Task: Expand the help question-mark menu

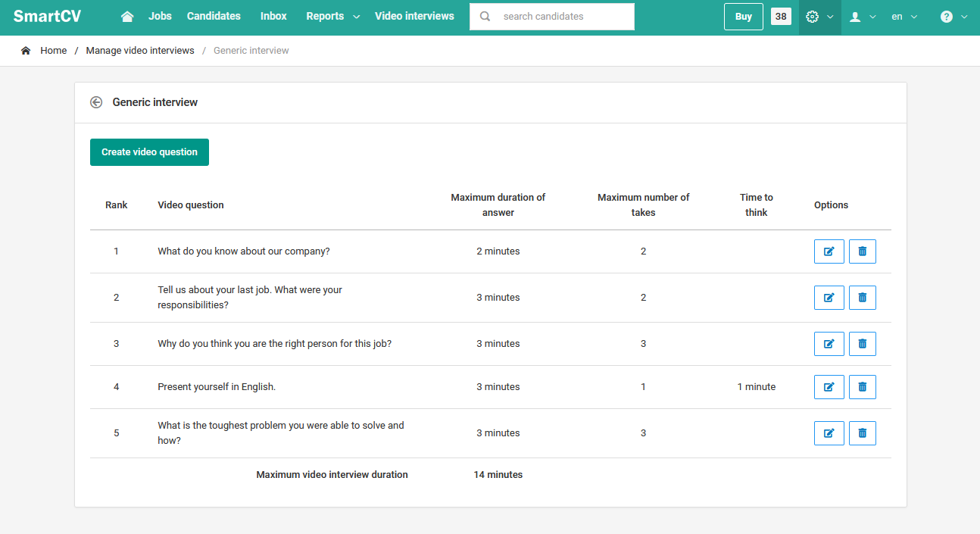Action: click(x=953, y=17)
